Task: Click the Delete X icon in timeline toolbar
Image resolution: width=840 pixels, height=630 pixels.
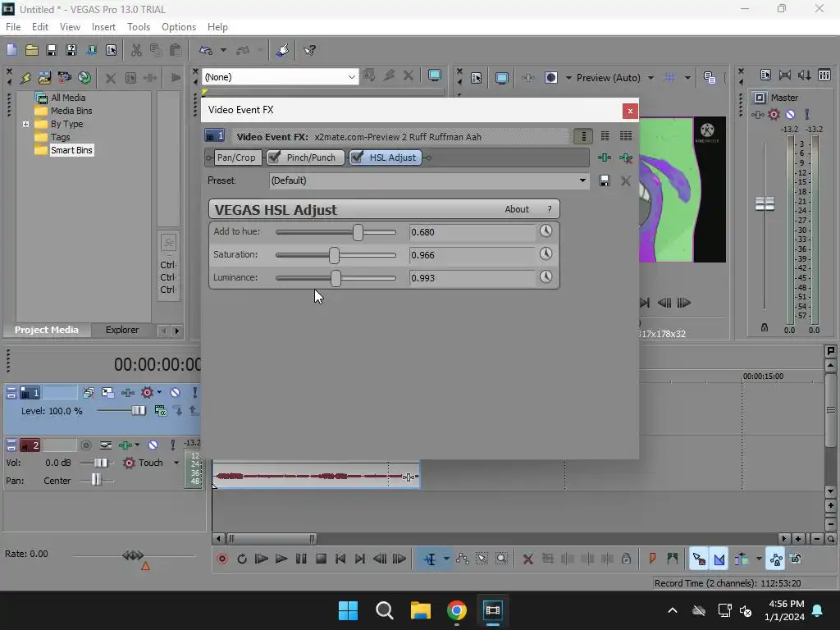Action: (527, 559)
